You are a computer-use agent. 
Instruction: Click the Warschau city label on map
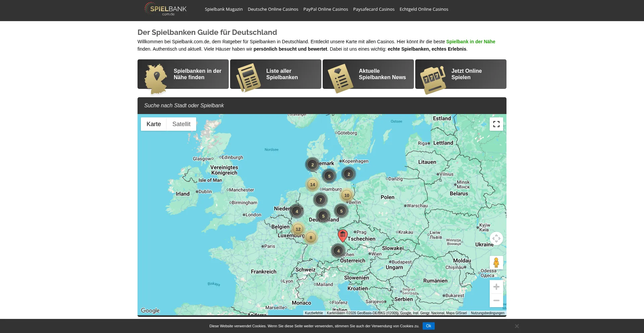click(417, 206)
